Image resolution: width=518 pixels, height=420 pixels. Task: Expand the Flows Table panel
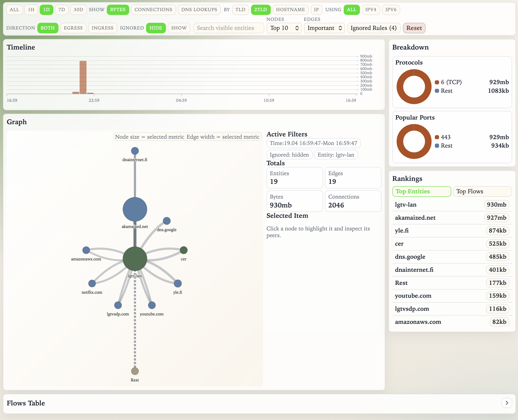pos(507,403)
